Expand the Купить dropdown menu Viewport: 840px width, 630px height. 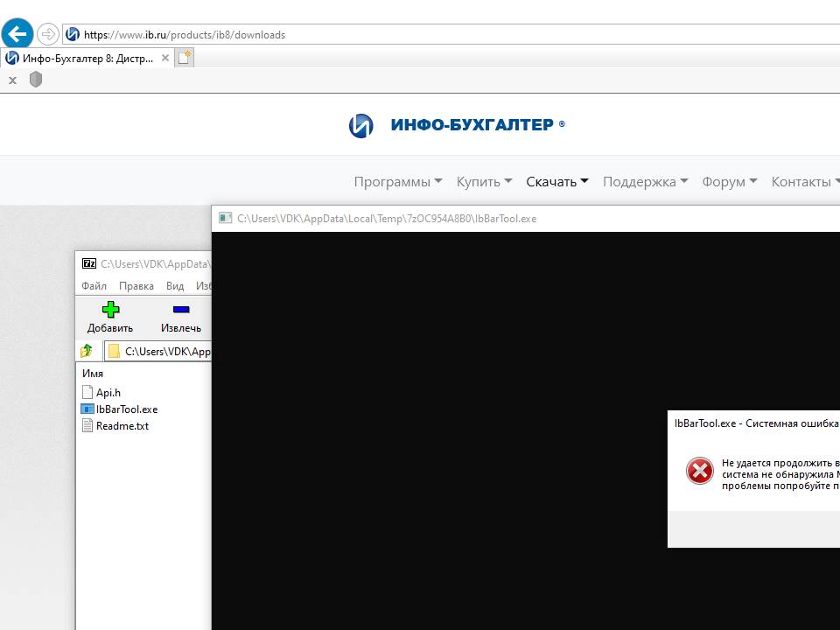[484, 182]
